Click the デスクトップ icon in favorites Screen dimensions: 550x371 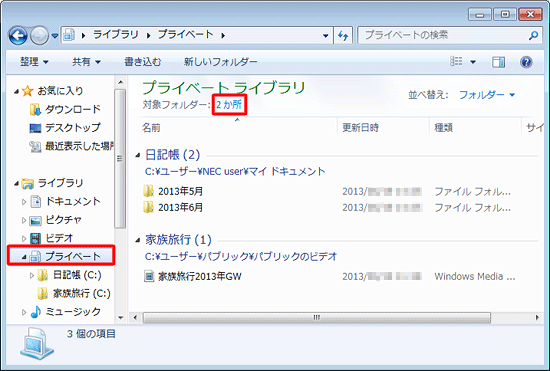tap(35, 128)
